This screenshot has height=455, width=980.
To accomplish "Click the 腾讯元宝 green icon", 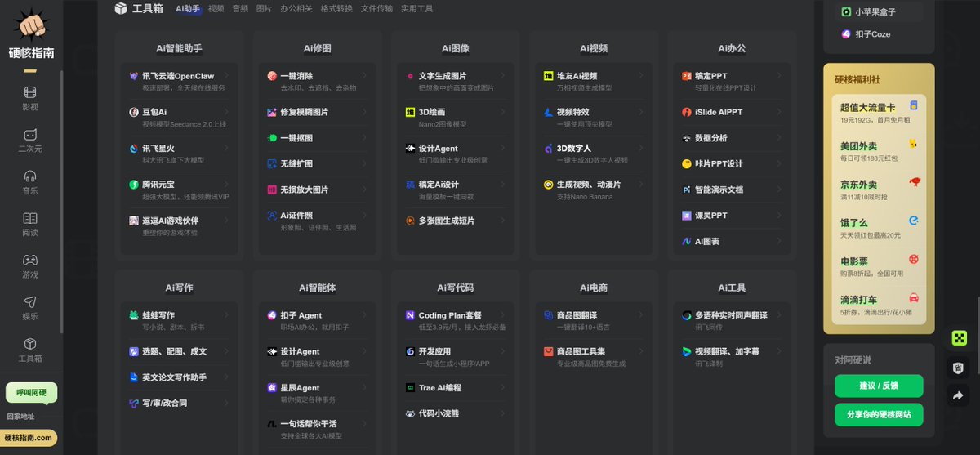I will pos(134,185).
